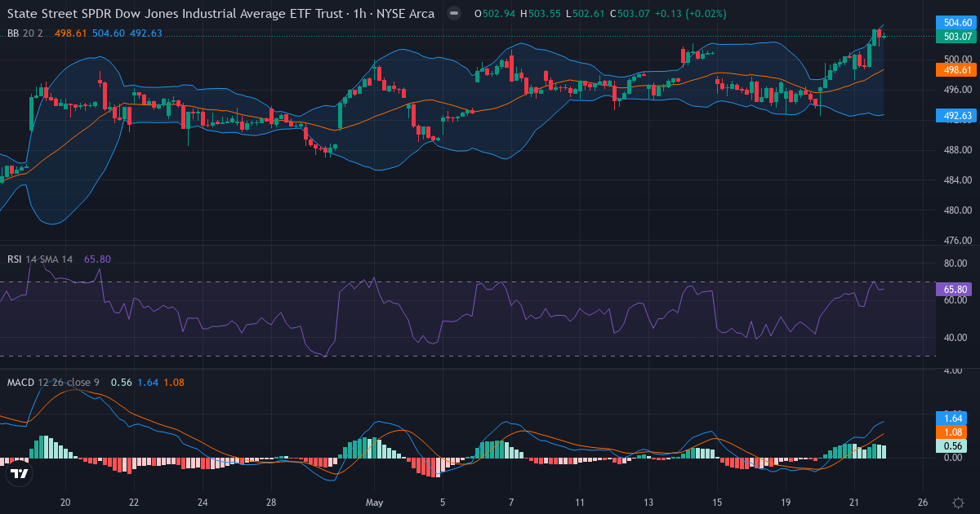980x514 pixels.
Task: Click orange 1.08 MACD axis label
Action: [951, 432]
